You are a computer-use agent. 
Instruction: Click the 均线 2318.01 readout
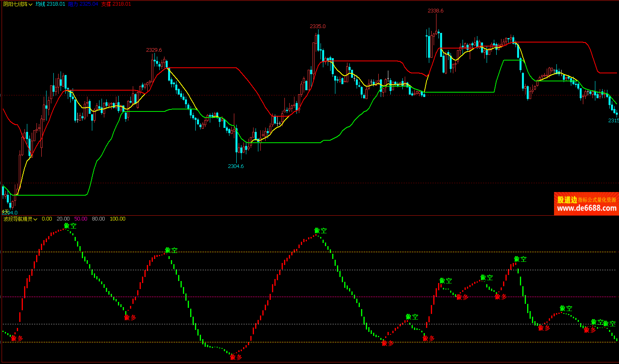[x=50, y=4]
